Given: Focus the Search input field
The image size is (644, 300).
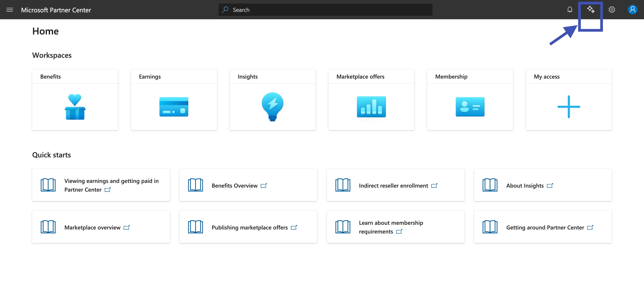Looking at the screenshot, I should point(326,10).
